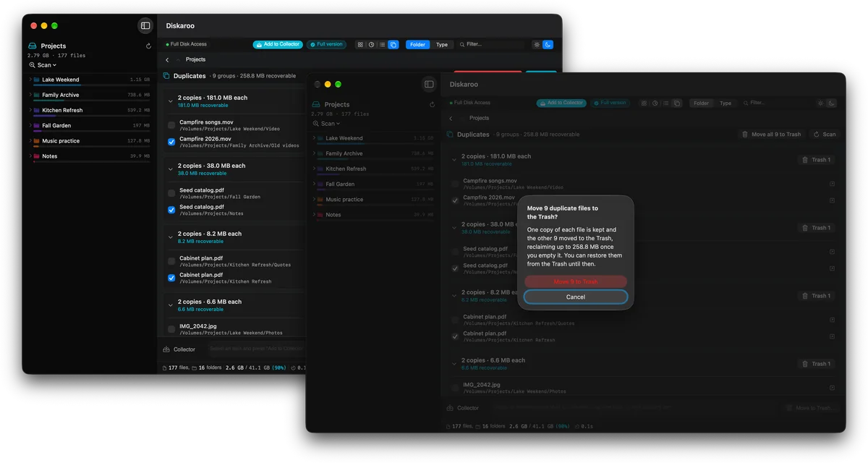Image resolution: width=868 pixels, height=463 pixels.
Task: Expand the Family Archive folder in the back window
Action: [x=30, y=95]
